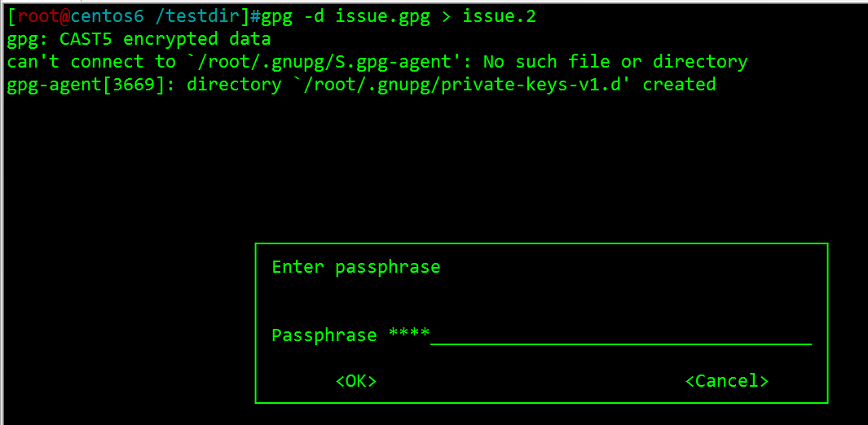Place cursor on "gpg -d" command text

(293, 18)
